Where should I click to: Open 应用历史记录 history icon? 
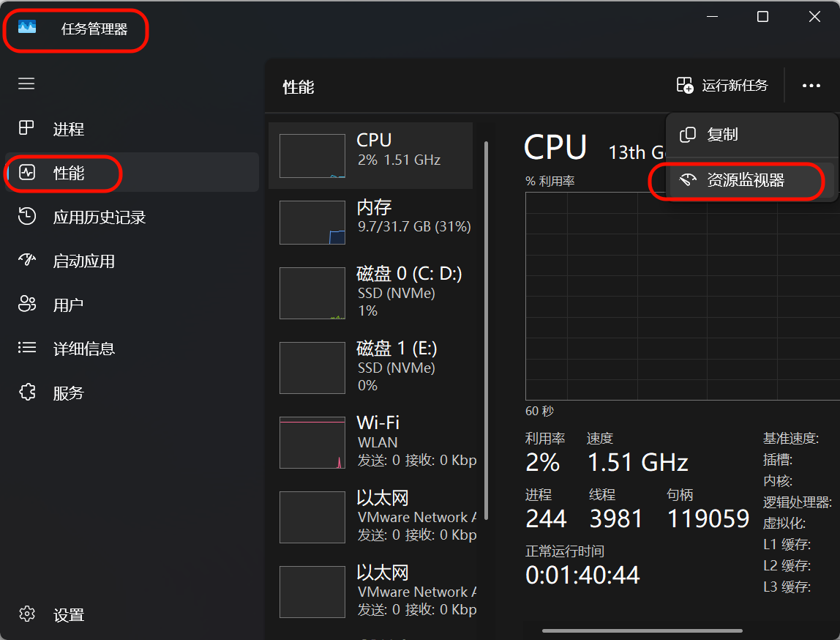coord(26,217)
